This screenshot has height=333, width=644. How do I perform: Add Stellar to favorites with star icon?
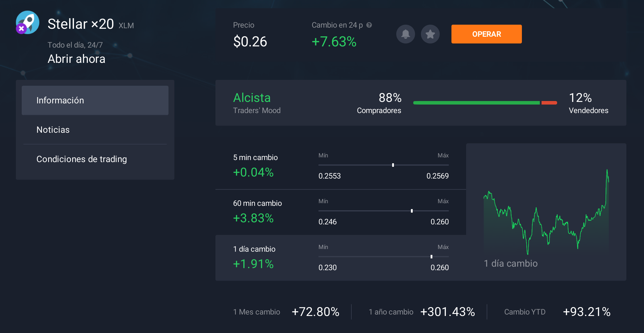pos(430,34)
